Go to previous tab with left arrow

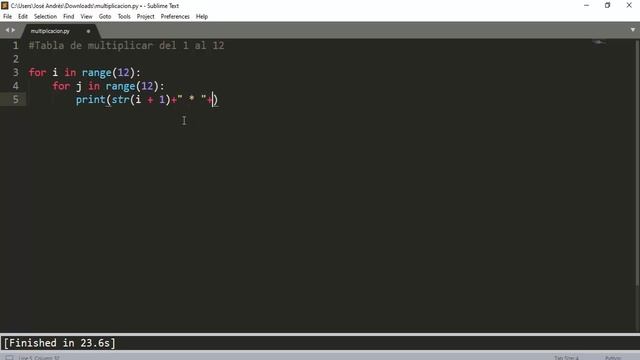(x=7, y=30)
